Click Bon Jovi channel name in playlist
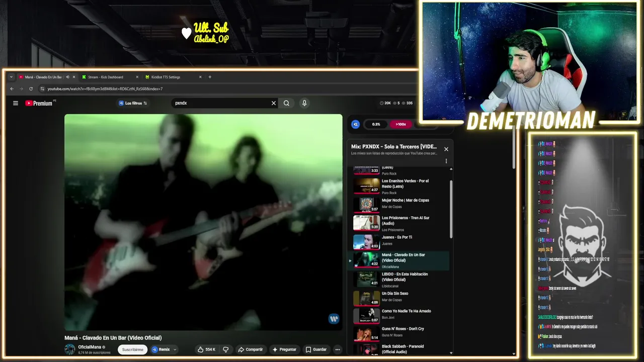The image size is (644, 362). 388,317
